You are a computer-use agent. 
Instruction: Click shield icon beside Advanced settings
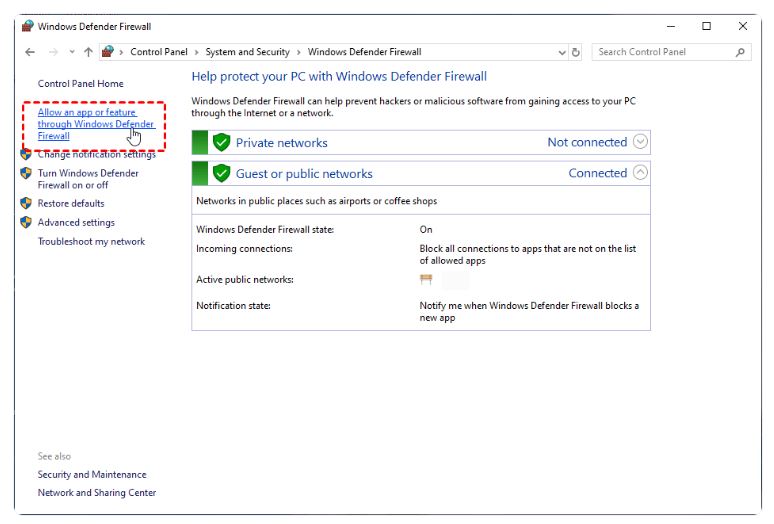26,222
